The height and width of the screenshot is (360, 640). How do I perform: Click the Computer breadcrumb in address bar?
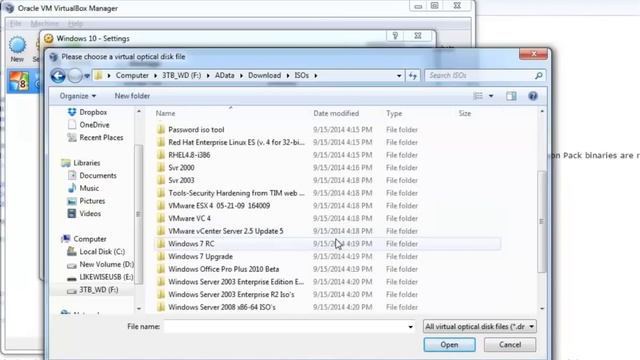point(132,76)
